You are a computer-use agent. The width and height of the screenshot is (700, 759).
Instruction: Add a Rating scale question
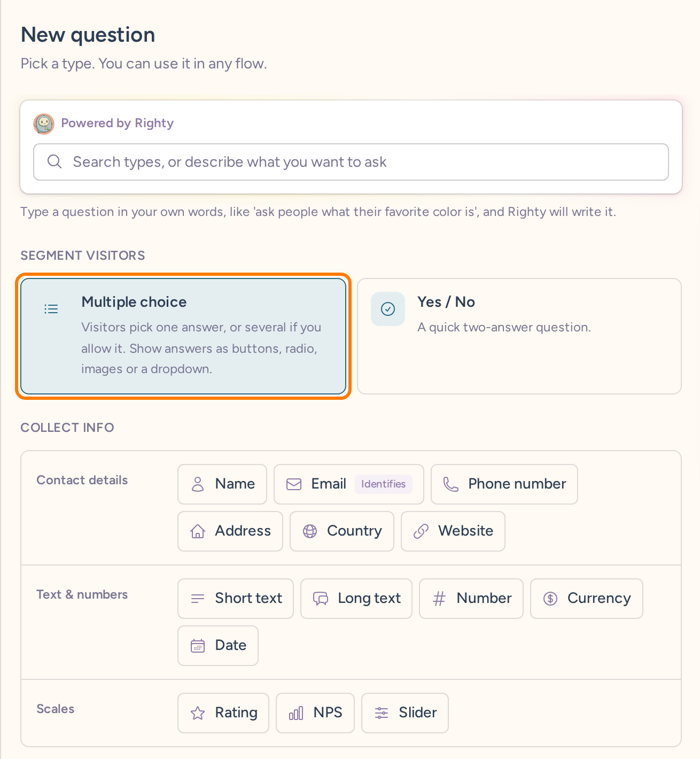pos(223,713)
